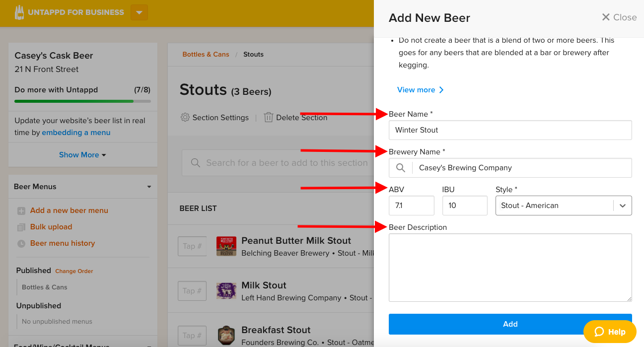Click the Milk Stout beer title
Image resolution: width=644 pixels, height=347 pixels.
(264, 285)
